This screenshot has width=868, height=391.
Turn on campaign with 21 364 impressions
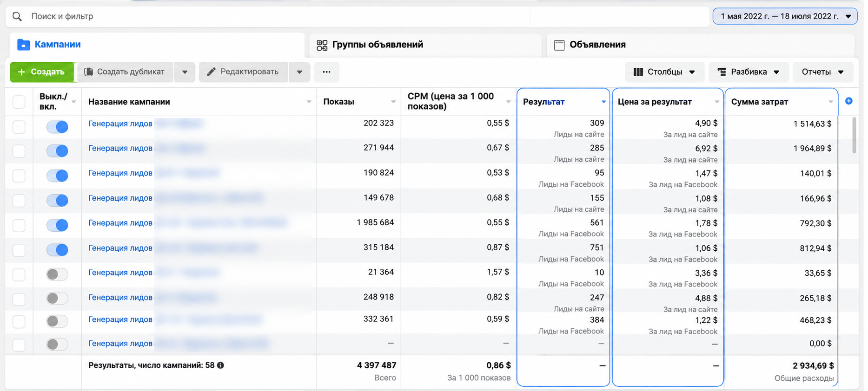[x=57, y=274]
